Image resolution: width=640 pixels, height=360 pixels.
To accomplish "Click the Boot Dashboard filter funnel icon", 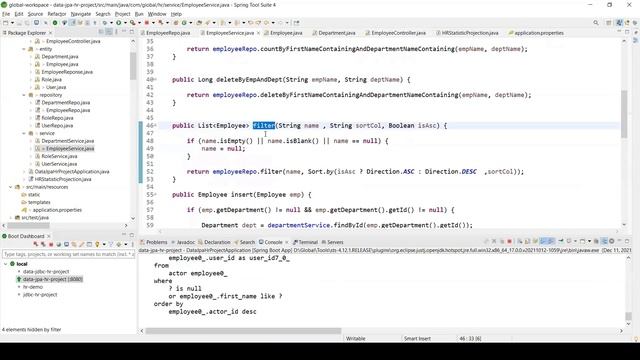I will [x=111, y=244].
